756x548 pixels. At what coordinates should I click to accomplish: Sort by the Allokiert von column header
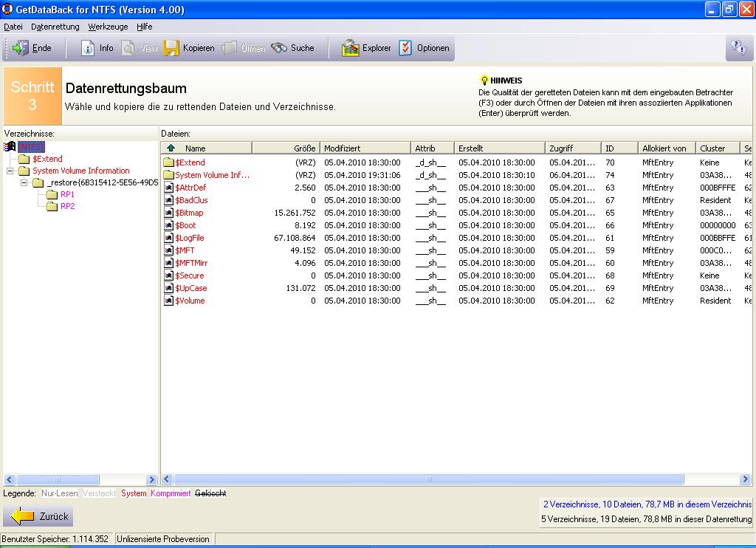click(667, 148)
